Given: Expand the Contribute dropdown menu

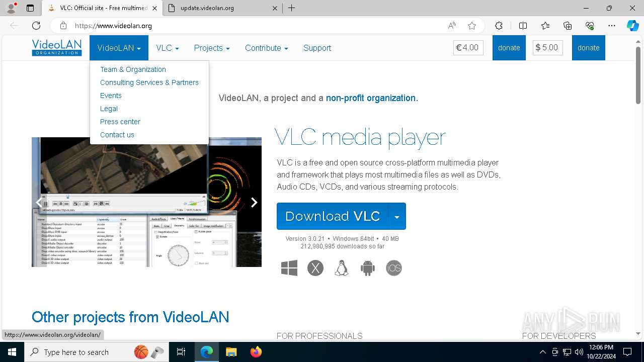Looking at the screenshot, I should [x=267, y=48].
